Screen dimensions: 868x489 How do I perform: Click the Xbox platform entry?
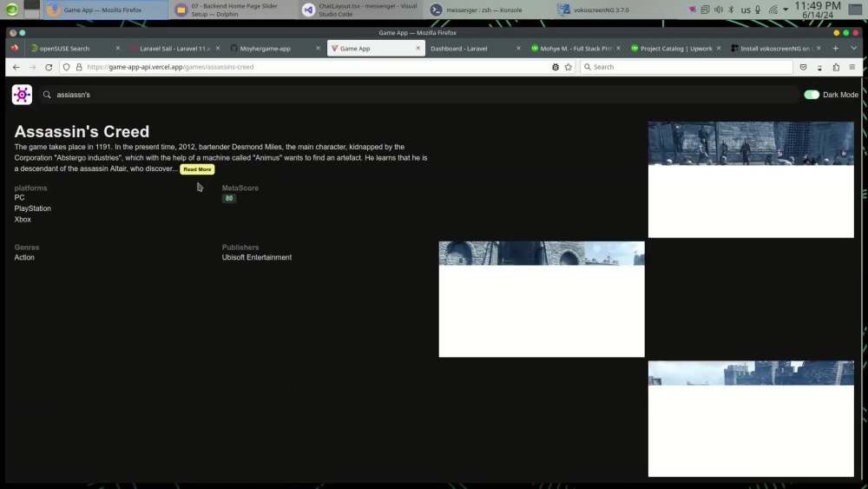[x=23, y=219]
